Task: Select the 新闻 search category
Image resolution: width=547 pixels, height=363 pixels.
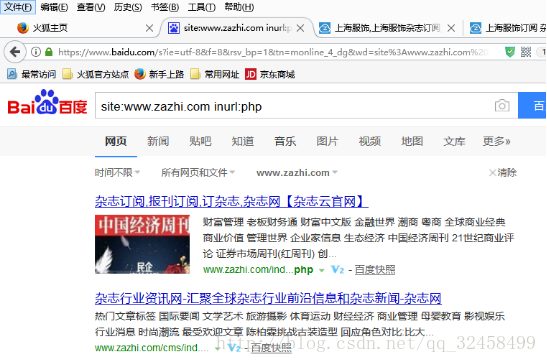Action: pyautogui.click(x=158, y=141)
